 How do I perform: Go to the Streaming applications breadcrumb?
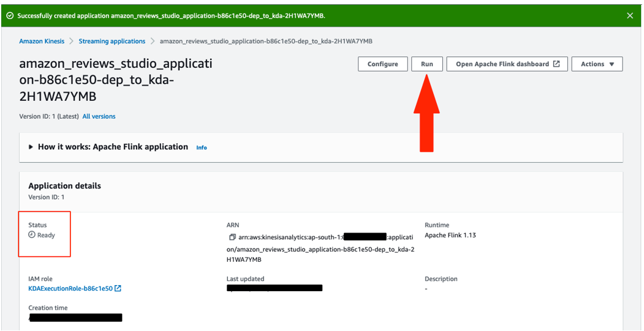[112, 41]
